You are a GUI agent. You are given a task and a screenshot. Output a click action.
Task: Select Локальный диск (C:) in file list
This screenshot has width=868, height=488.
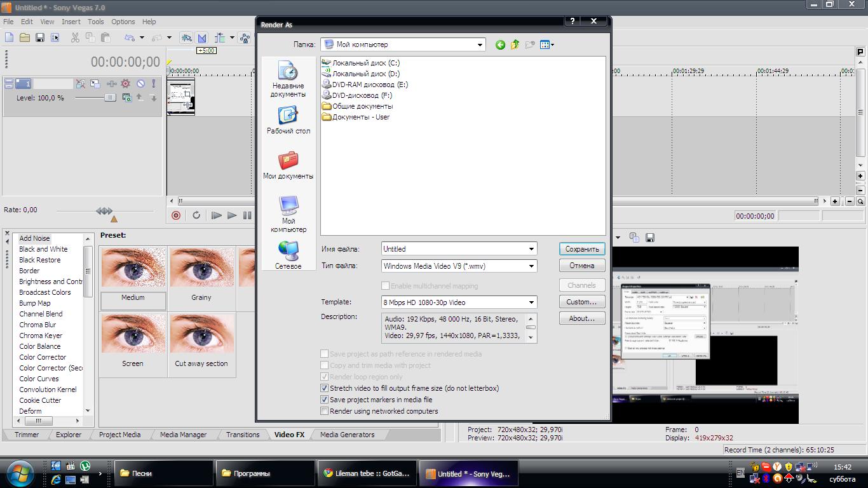(x=360, y=63)
